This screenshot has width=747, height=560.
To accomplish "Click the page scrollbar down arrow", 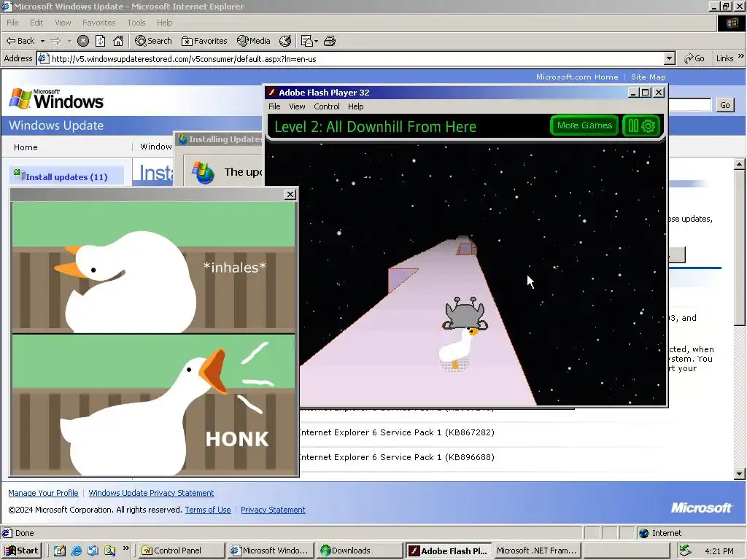I will click(740, 474).
